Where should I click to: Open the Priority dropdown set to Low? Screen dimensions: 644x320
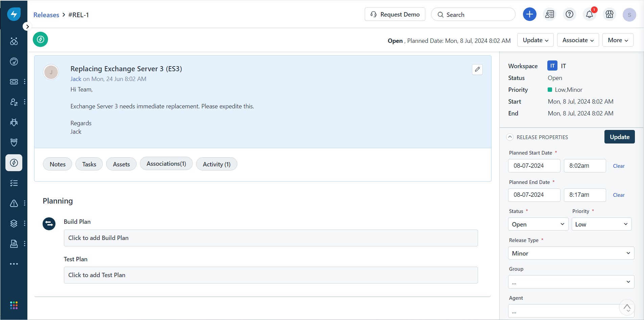[x=602, y=224]
